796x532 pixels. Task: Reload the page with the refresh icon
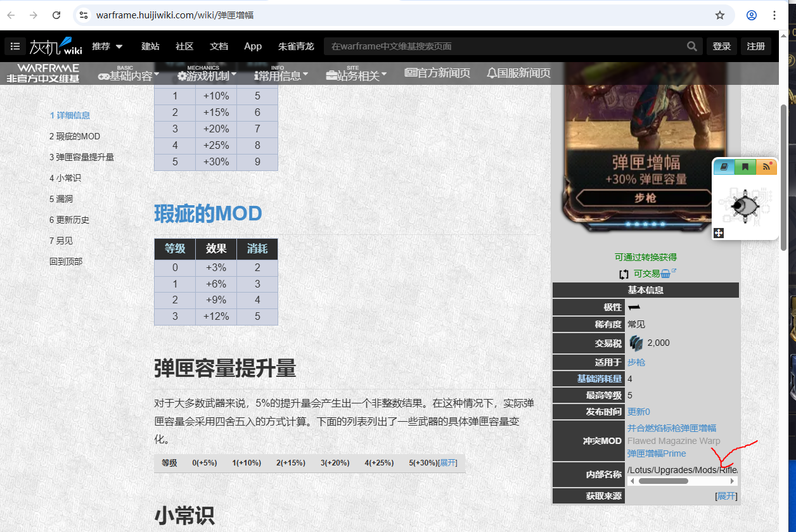(56, 15)
